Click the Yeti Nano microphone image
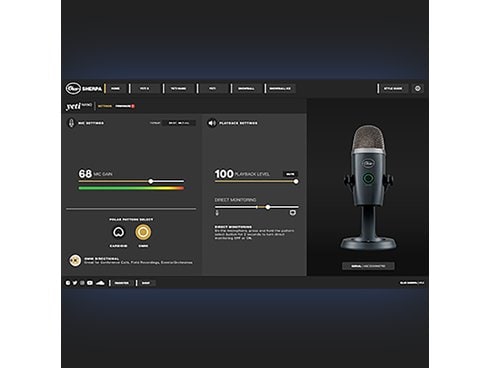 pos(368,188)
